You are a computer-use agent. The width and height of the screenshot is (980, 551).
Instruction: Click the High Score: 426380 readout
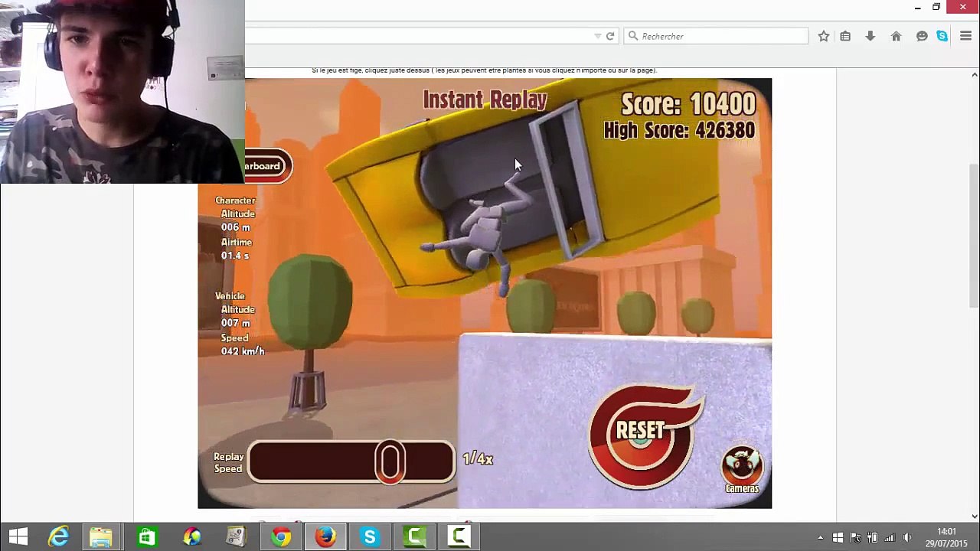pos(679,130)
